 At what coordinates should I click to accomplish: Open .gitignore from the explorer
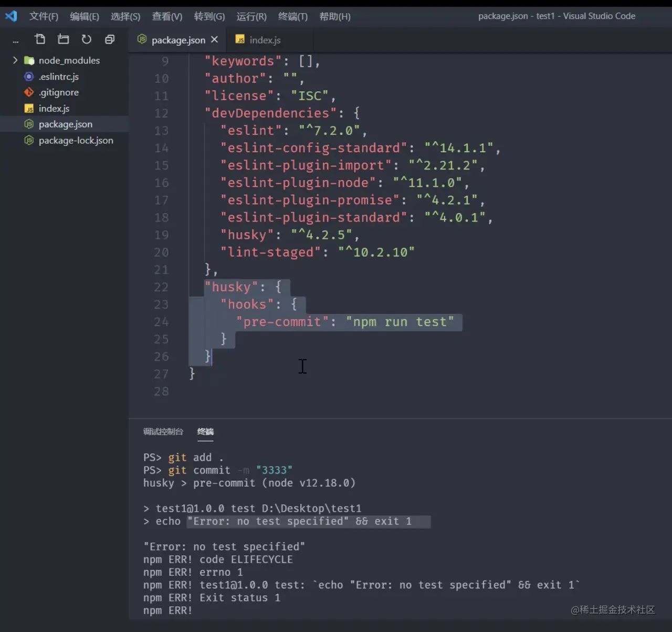[x=59, y=92]
